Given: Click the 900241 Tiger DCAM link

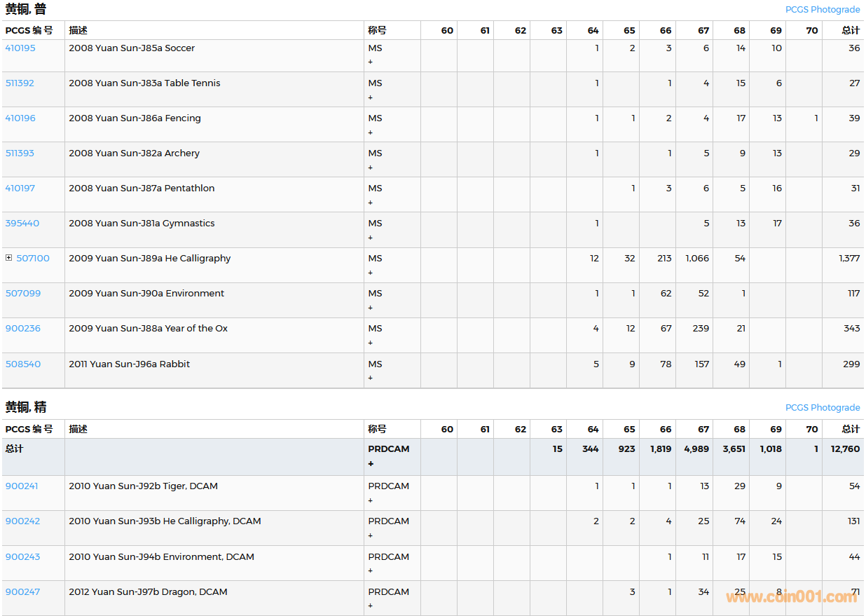Looking at the screenshot, I should 22,486.
